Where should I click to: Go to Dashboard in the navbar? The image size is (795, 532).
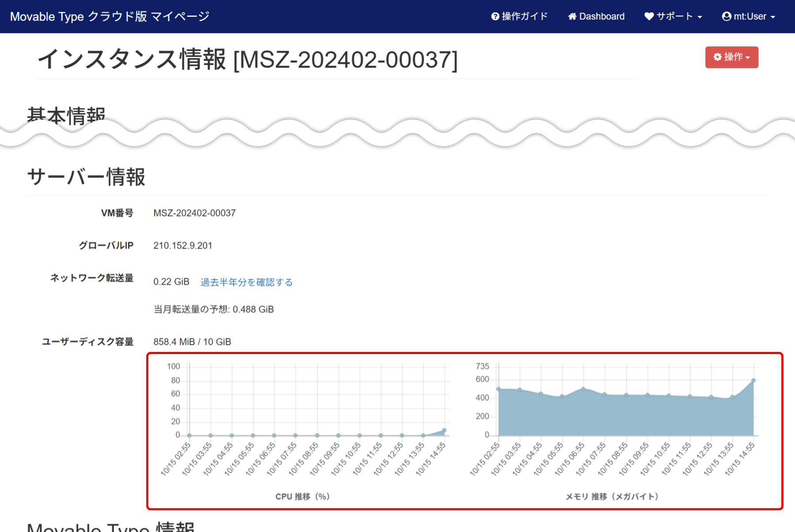(x=602, y=16)
